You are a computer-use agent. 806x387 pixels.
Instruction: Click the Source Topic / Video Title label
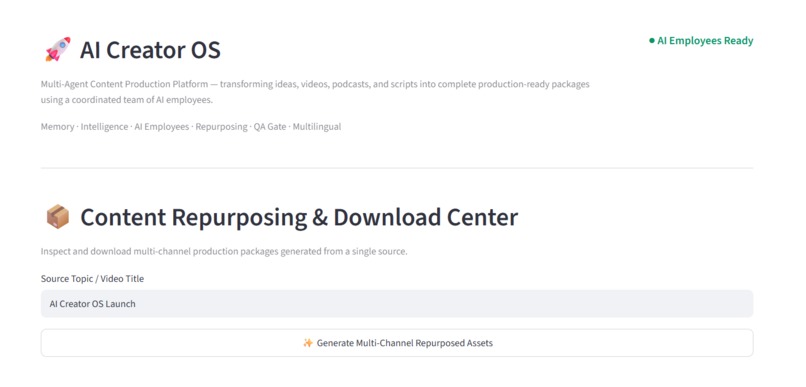(x=93, y=279)
